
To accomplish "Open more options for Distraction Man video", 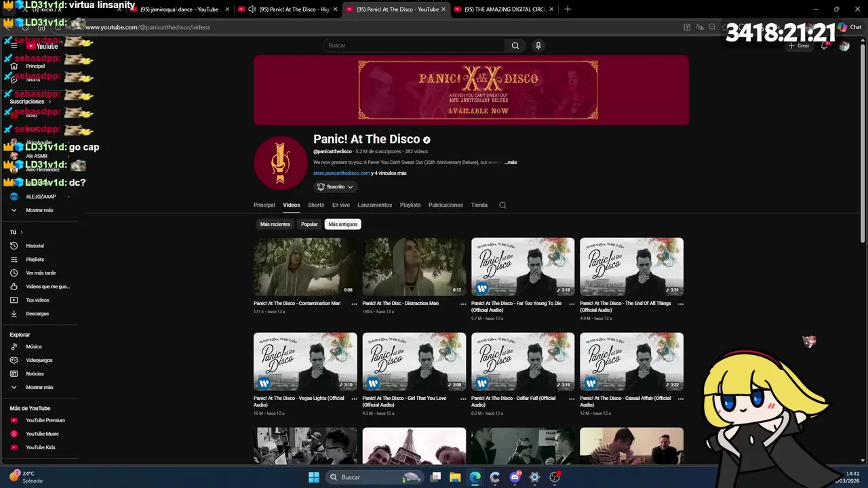I will click(x=463, y=304).
